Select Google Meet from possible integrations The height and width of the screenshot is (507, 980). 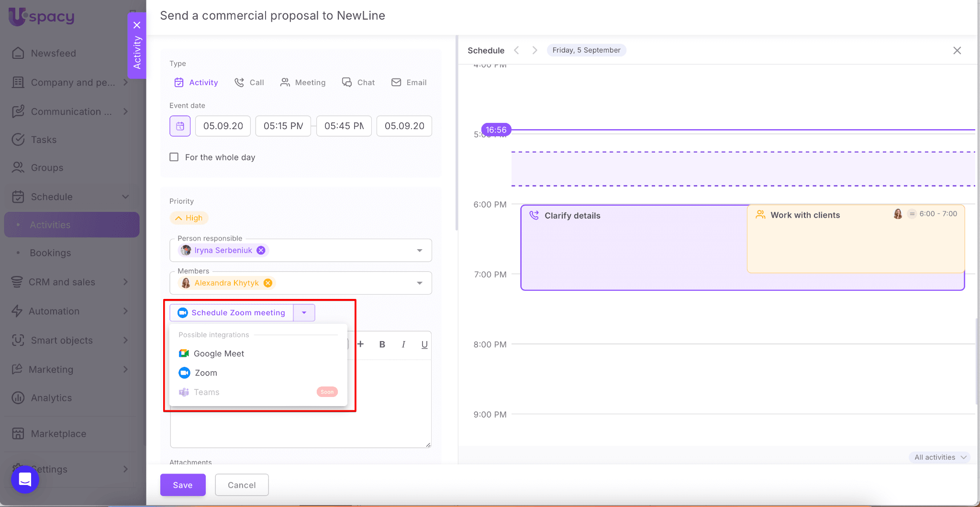click(x=219, y=353)
